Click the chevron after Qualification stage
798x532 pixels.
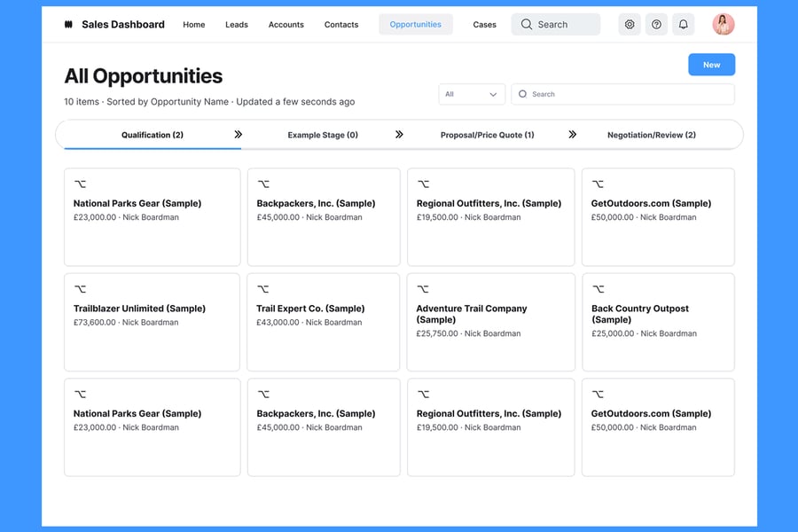(x=238, y=135)
